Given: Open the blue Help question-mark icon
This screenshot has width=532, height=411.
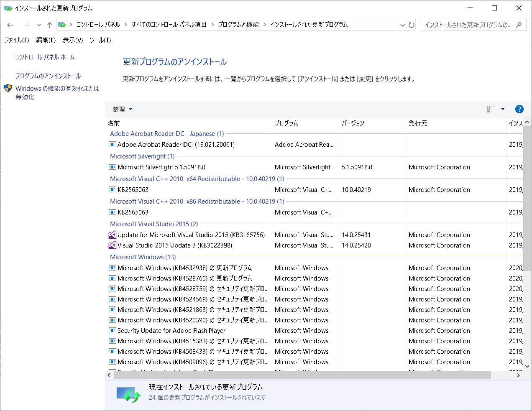Looking at the screenshot, I should pos(519,109).
